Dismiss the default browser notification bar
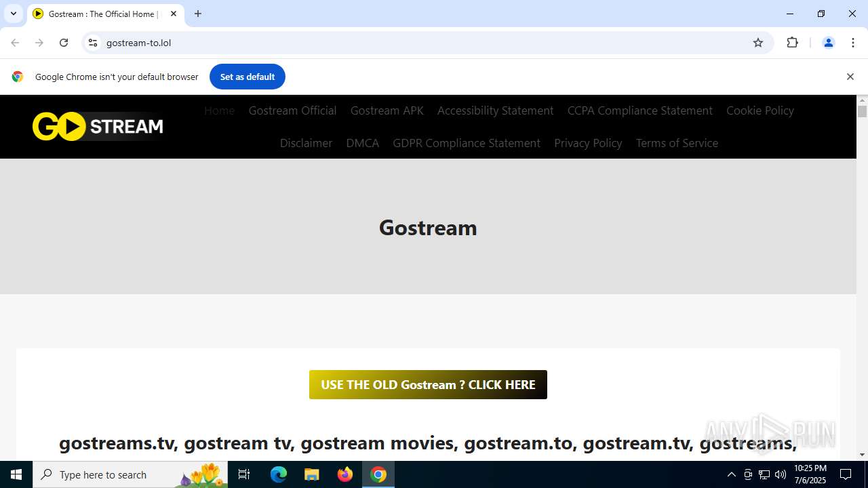Viewport: 868px width, 488px height. 850,77
